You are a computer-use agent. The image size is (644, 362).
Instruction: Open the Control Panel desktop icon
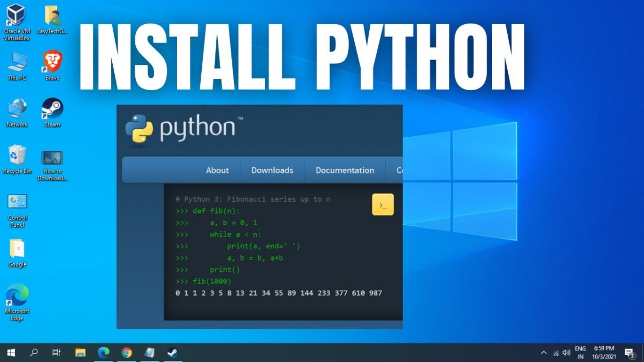tap(17, 203)
